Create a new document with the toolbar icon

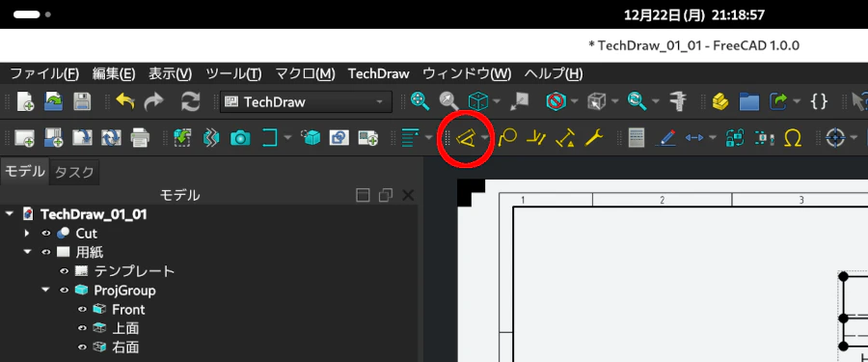(25, 101)
